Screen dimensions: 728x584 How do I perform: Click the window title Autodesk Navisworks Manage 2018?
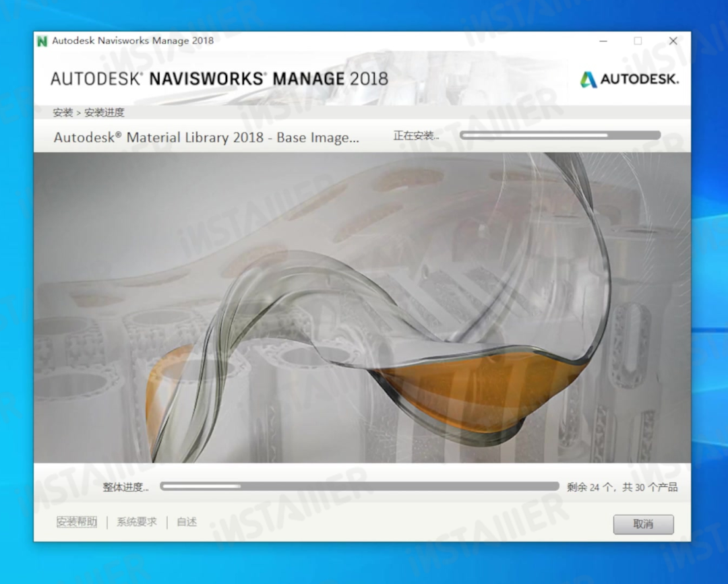tap(133, 41)
